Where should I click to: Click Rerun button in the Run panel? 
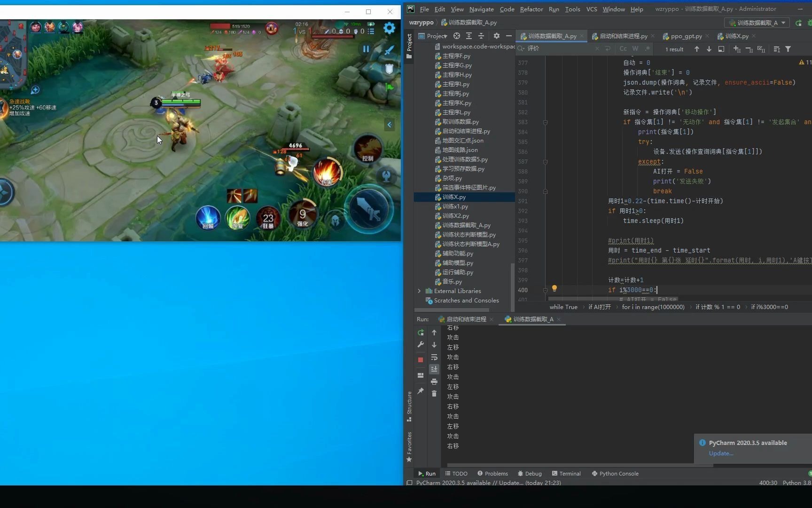421,333
